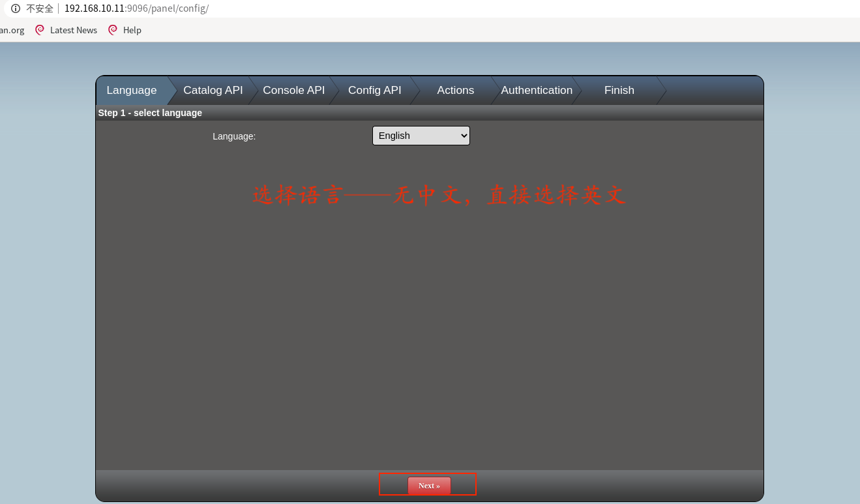Click the 不安全 security warning label
Screen dimensions: 860x504
coord(39,8)
